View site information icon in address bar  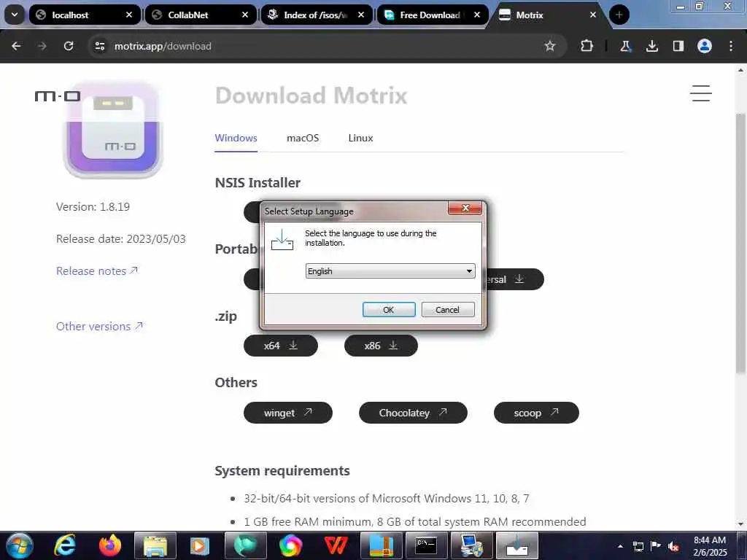point(99,46)
